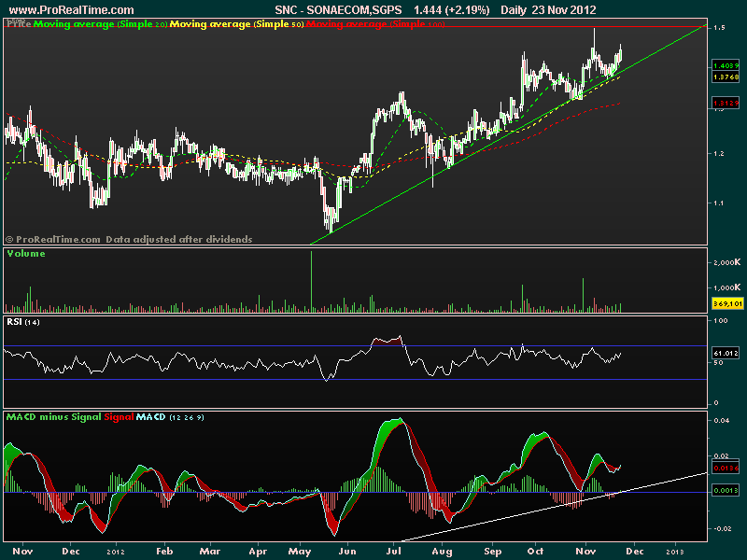Click the 2013 year label on time axis
The width and height of the screenshot is (747, 560).
[x=674, y=552]
